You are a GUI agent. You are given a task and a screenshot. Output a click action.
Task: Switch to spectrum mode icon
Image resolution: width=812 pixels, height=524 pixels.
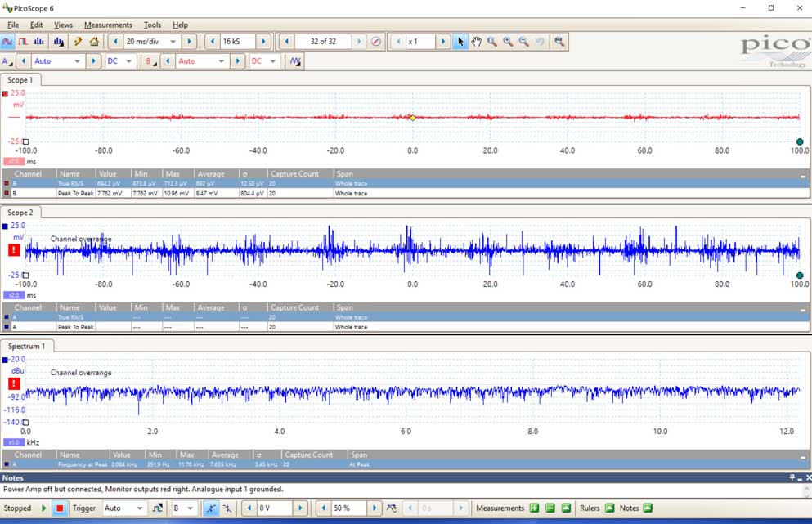point(39,42)
